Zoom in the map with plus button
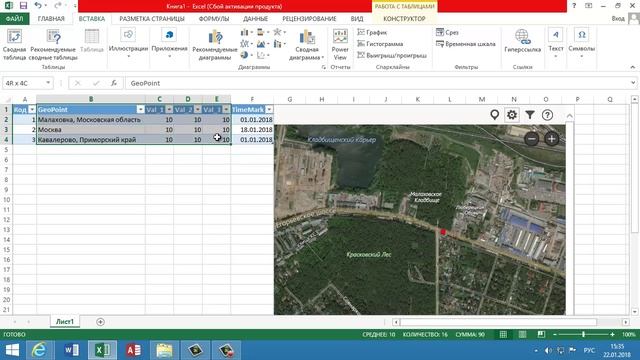Screen dimensions: 640x360 coord(551,139)
